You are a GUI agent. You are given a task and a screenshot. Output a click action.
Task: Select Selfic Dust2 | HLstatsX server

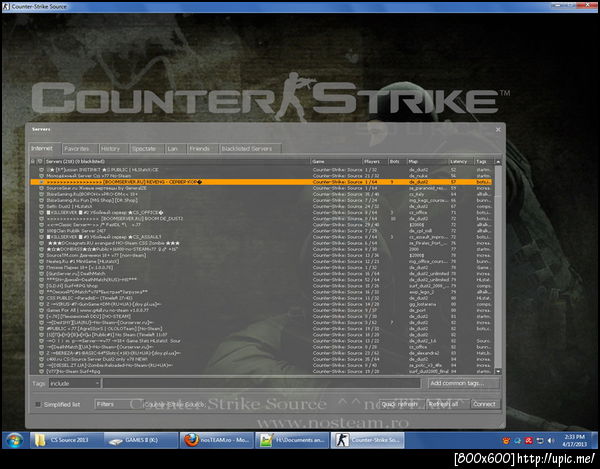click(262, 207)
